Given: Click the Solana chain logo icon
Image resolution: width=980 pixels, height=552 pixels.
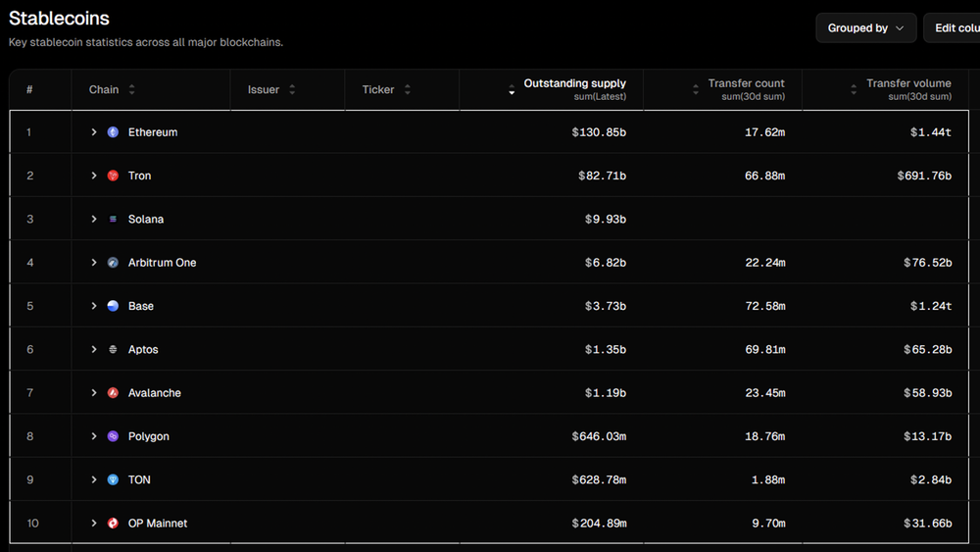Looking at the screenshot, I should point(113,219).
